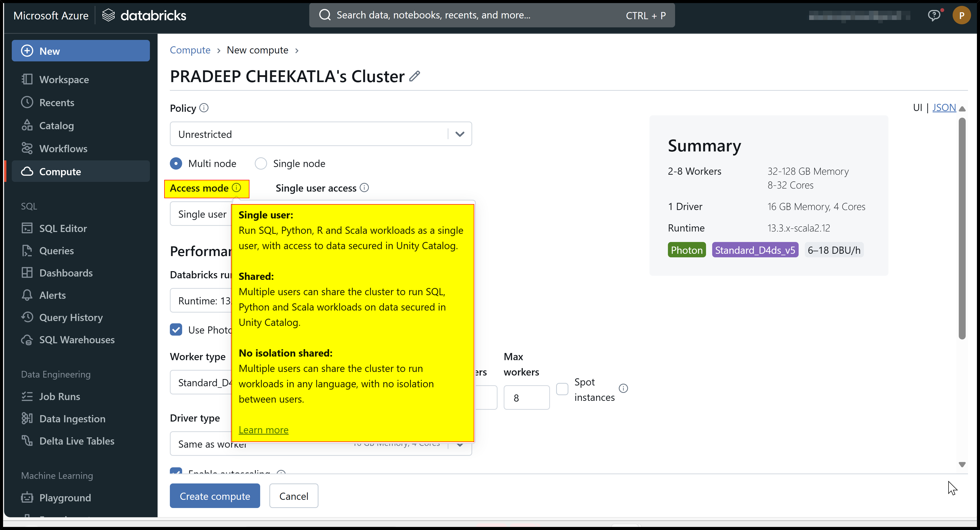Click the Max workers input field

(526, 397)
